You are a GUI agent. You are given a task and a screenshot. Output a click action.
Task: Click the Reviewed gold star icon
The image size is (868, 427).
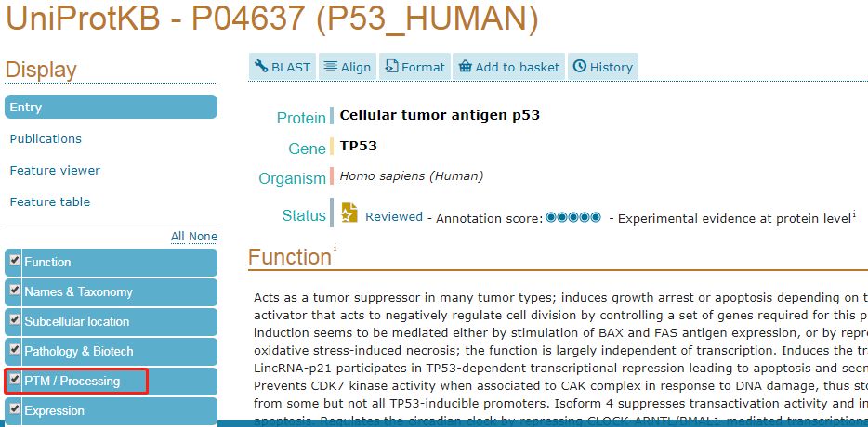point(349,213)
